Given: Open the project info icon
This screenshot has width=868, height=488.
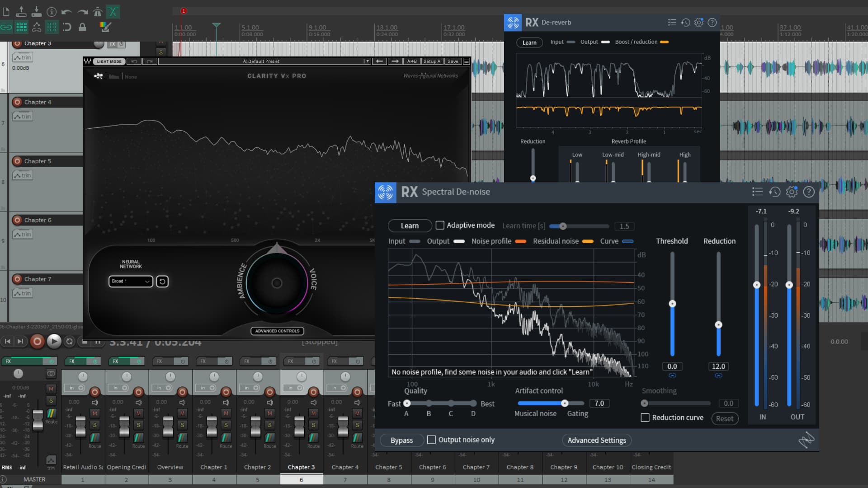Looking at the screenshot, I should pos(52,12).
